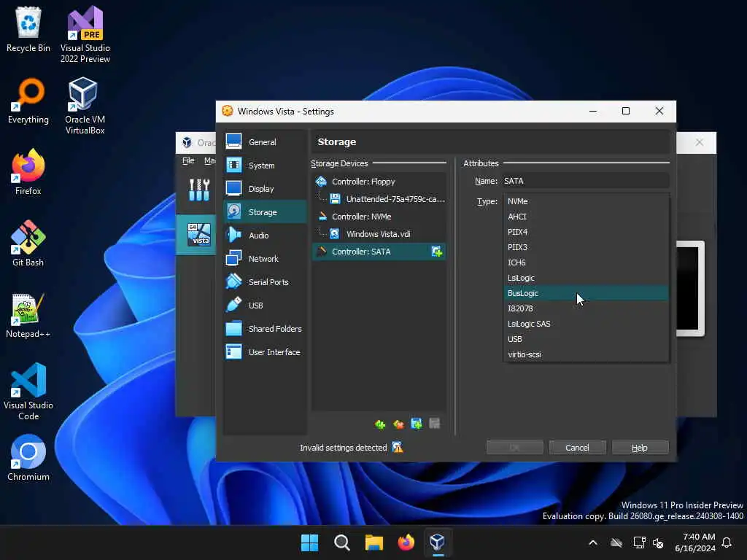Open System settings category
Image resolution: width=747 pixels, height=560 pixels.
(265, 166)
